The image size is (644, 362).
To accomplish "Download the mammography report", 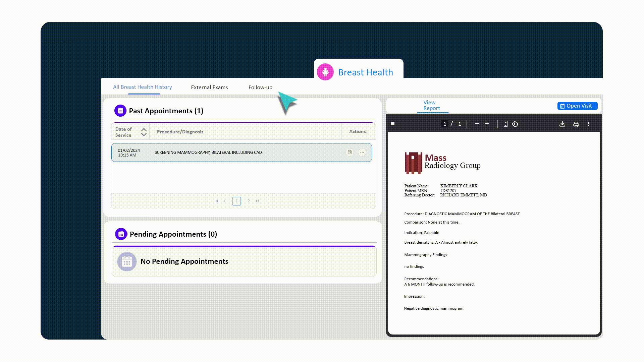I will (x=562, y=124).
